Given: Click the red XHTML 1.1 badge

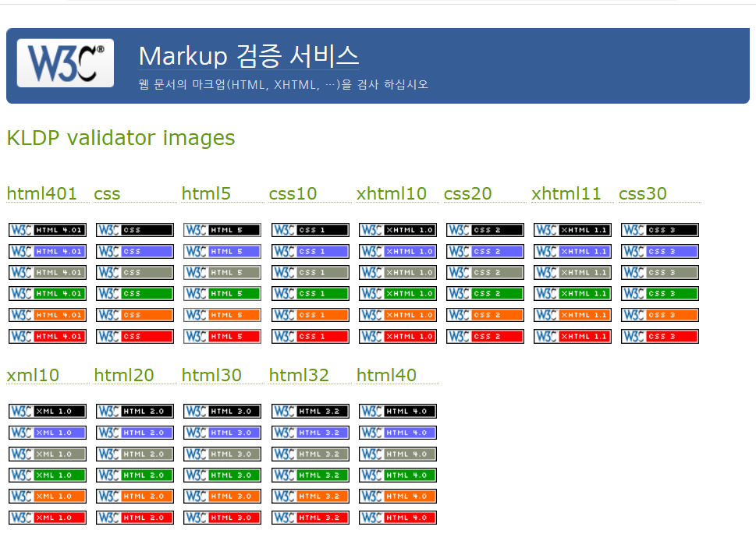Looking at the screenshot, I should pyautogui.click(x=573, y=336).
